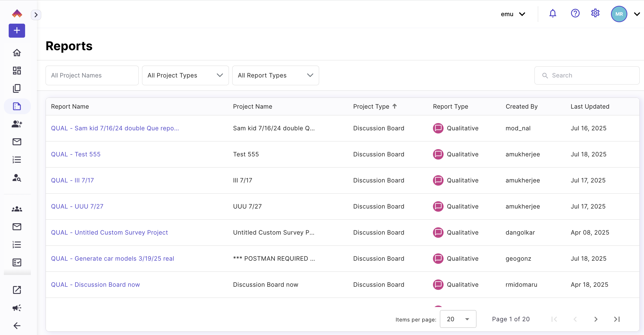The height and width of the screenshot is (335, 644).
Task: Toggle the Project Type sort arrow
Action: click(x=395, y=106)
